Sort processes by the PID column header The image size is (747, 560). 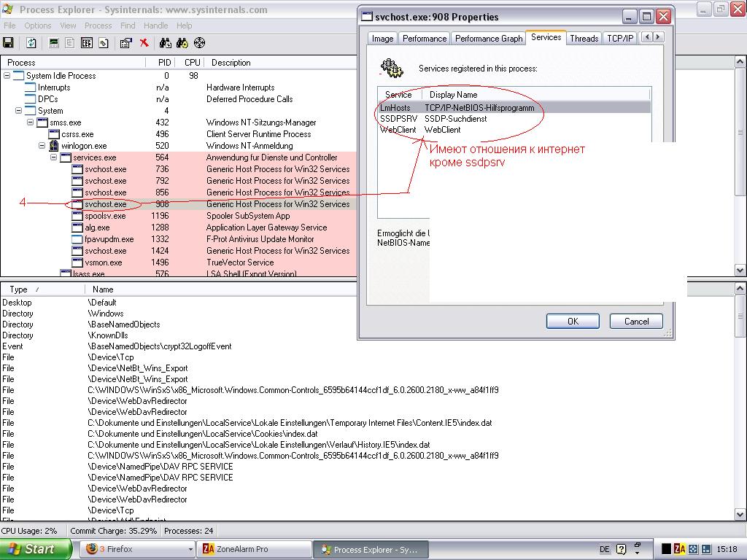point(160,63)
